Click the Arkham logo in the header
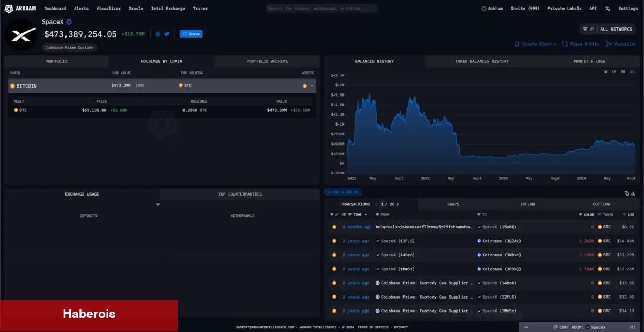Image resolution: width=644 pixels, height=332 pixels. click(20, 9)
